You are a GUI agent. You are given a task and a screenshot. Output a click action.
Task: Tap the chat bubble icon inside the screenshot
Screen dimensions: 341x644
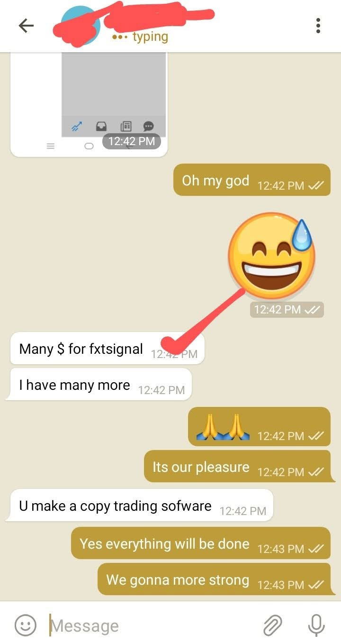149,126
